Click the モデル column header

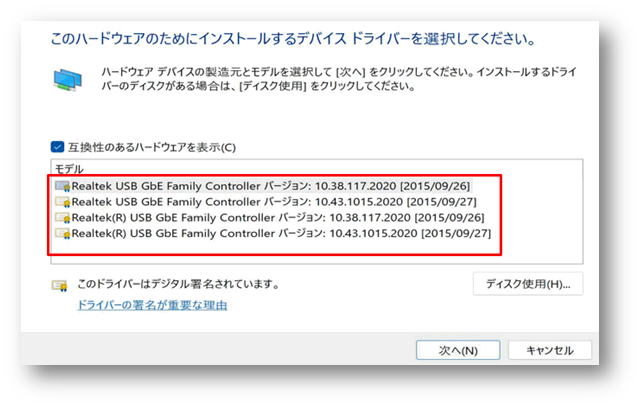[x=69, y=169]
